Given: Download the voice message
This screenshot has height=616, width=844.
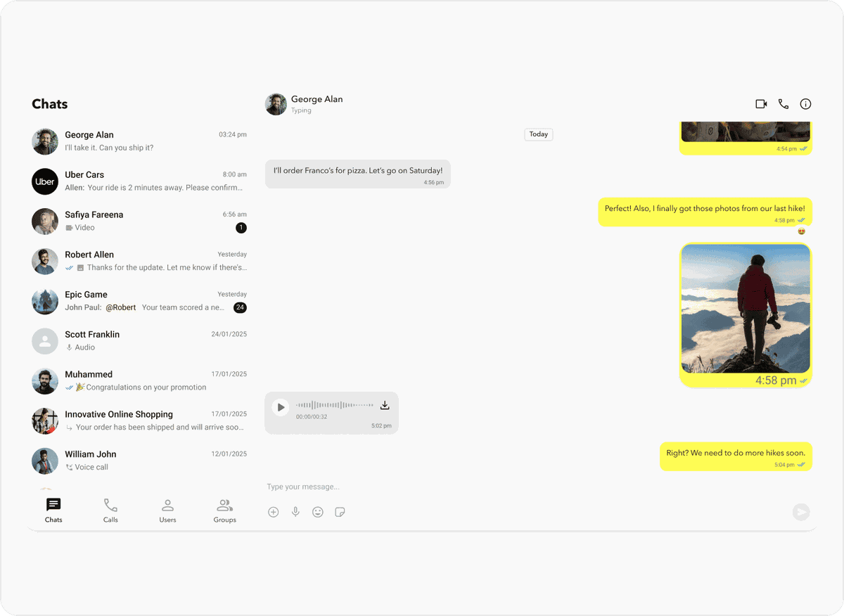Looking at the screenshot, I should 385,406.
